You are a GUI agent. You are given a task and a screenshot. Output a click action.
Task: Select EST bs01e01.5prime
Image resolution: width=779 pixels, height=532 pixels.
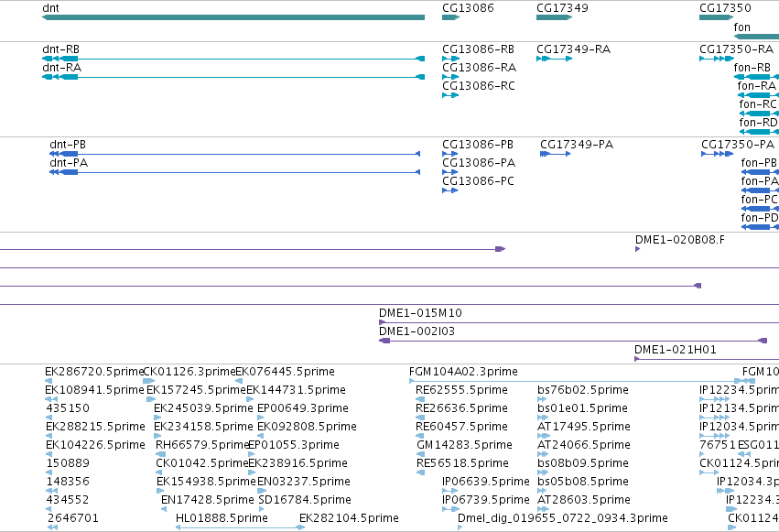[x=542, y=418]
